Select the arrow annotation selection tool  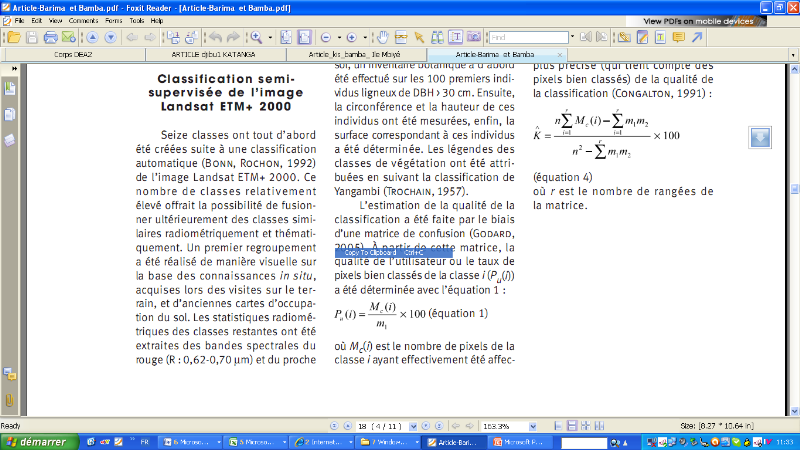(x=419, y=37)
